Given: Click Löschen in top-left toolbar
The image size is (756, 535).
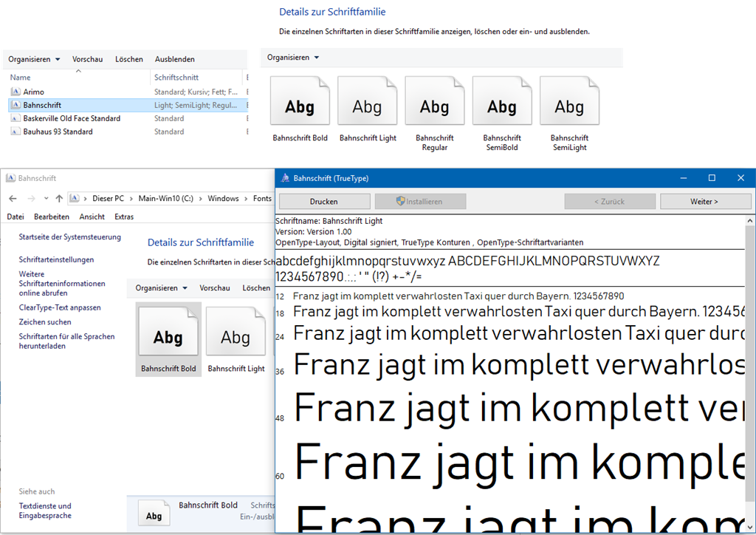Looking at the screenshot, I should point(128,59).
